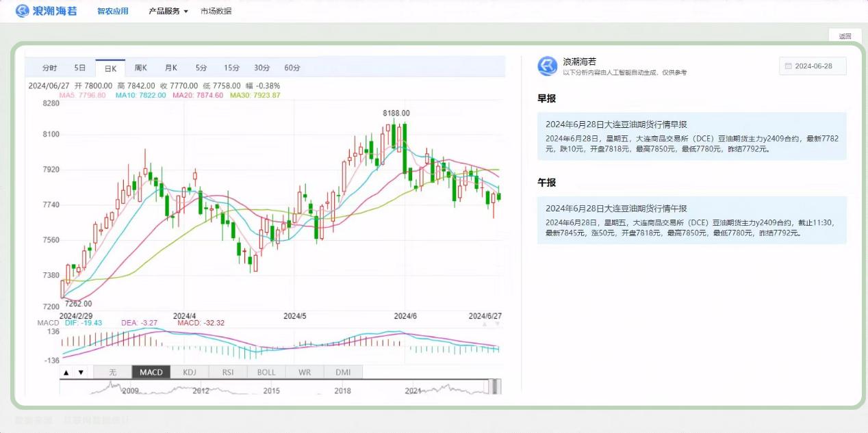Choose the 60分 interval tab

292,68
